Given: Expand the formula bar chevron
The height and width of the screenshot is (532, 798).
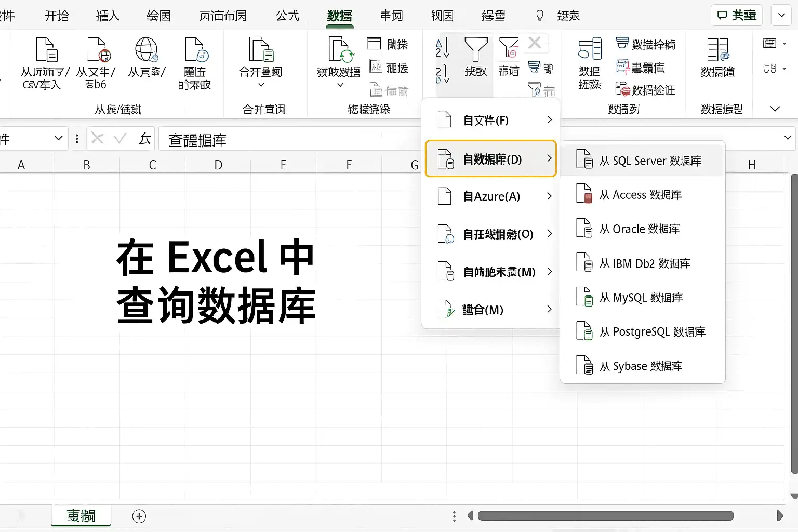Looking at the screenshot, I should tap(788, 138).
